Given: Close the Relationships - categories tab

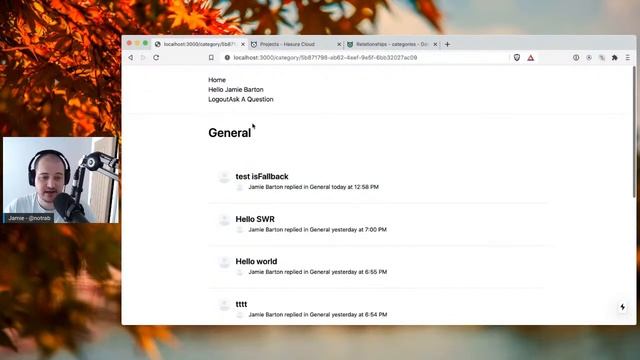Looking at the screenshot, I should coord(435,44).
